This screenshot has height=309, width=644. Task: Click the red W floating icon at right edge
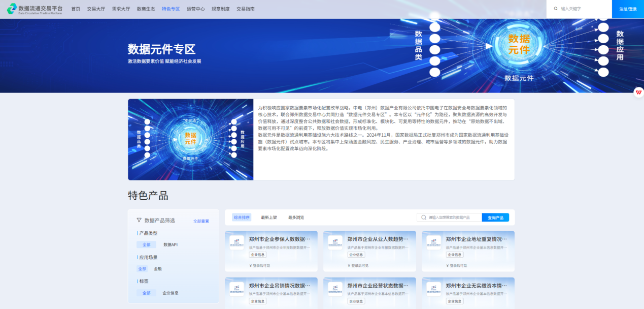[x=638, y=92]
